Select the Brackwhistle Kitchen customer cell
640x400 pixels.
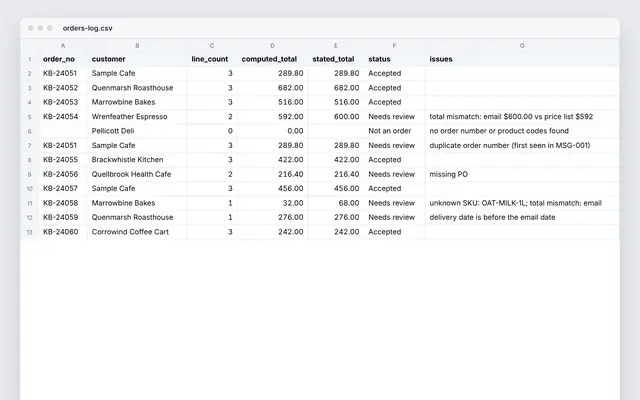[137, 160]
